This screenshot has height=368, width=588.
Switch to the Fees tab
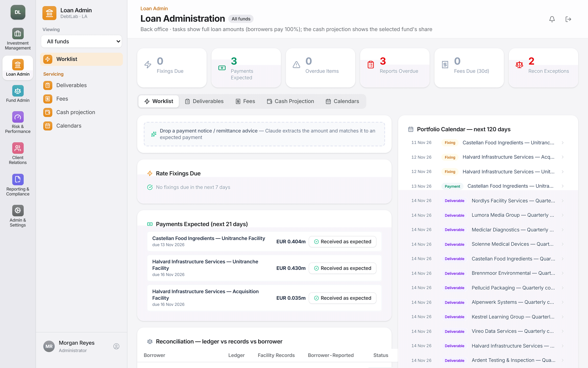click(245, 101)
